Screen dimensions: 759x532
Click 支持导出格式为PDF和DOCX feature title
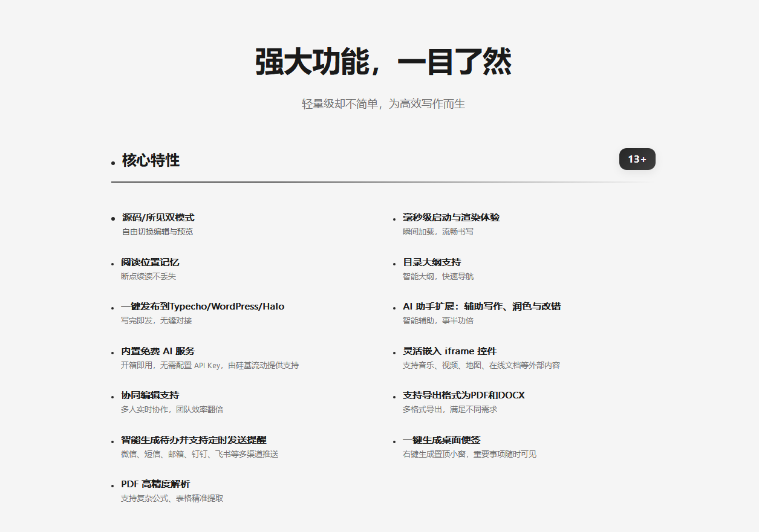coord(463,395)
